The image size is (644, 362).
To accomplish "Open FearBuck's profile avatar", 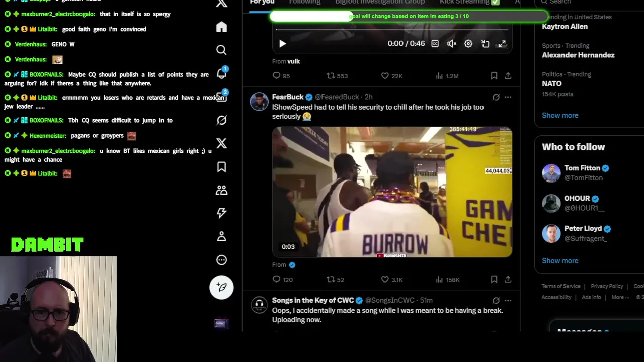I will point(259,101).
